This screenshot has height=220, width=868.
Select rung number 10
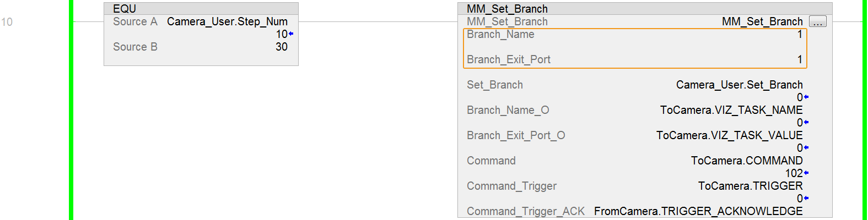coord(7,22)
